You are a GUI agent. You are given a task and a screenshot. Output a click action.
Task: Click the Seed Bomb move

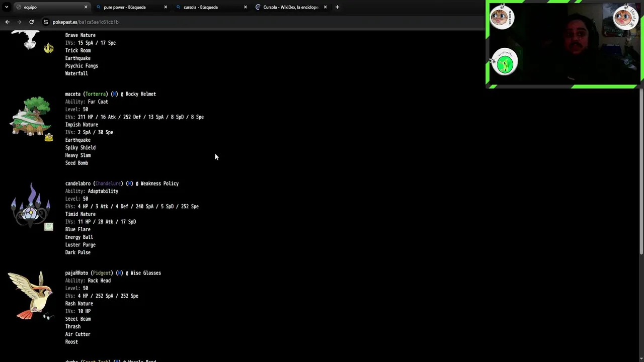(x=76, y=163)
